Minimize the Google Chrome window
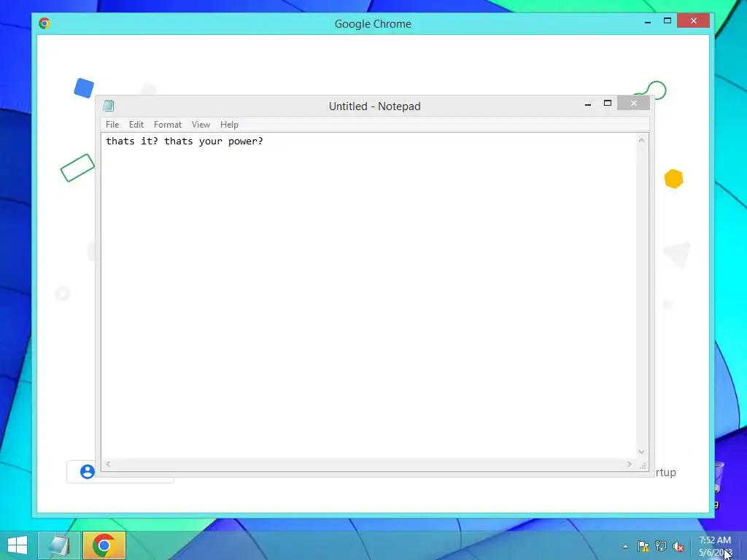Screen dimensions: 747x560 [648, 21]
